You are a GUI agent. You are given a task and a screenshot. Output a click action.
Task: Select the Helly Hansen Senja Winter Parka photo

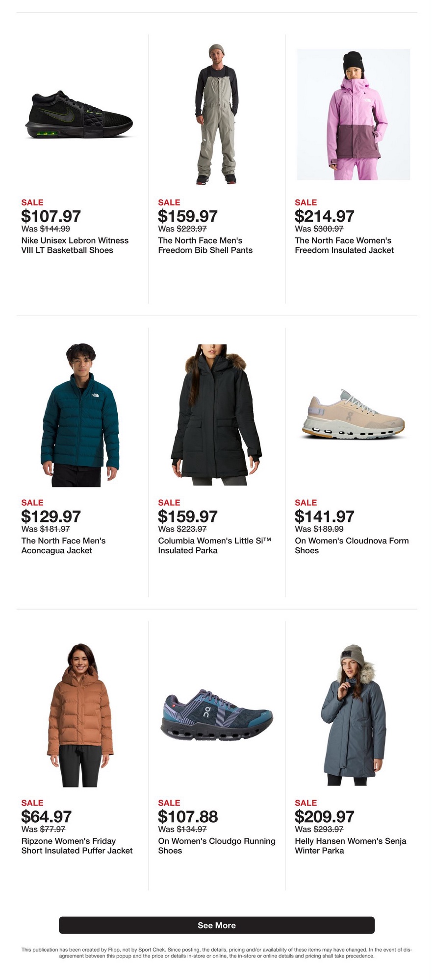pos(353,715)
